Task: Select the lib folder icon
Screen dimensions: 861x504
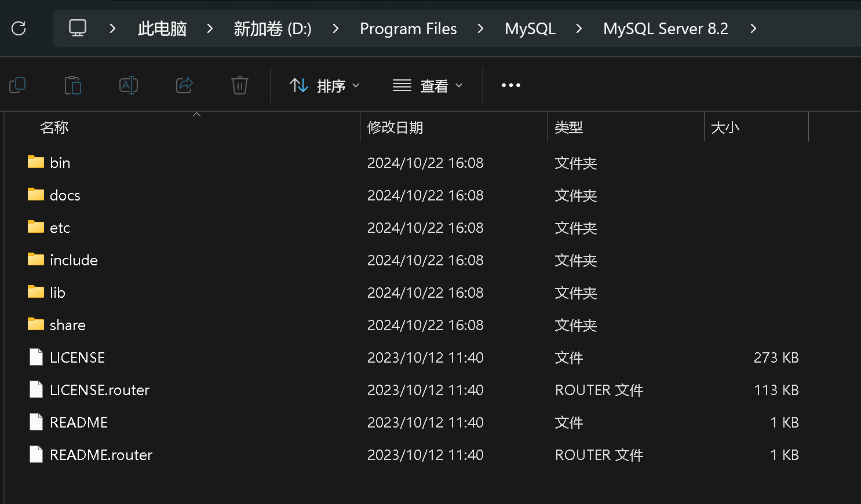Action: coord(36,292)
